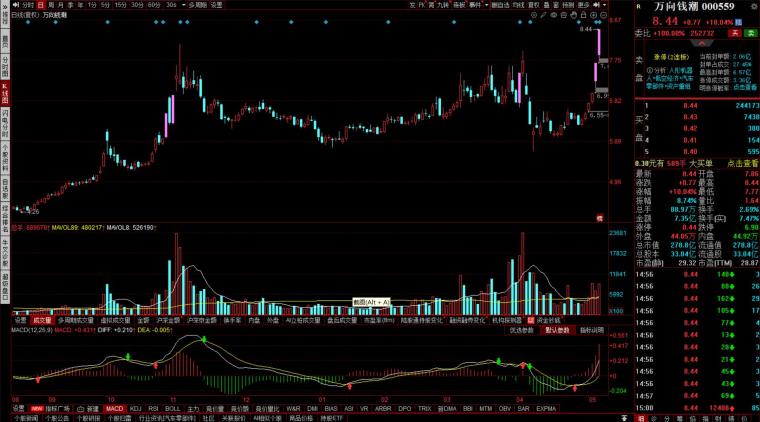This screenshot has width=760, height=422.
Task: Open the 预测 forecast tool
Action: click(568, 5)
